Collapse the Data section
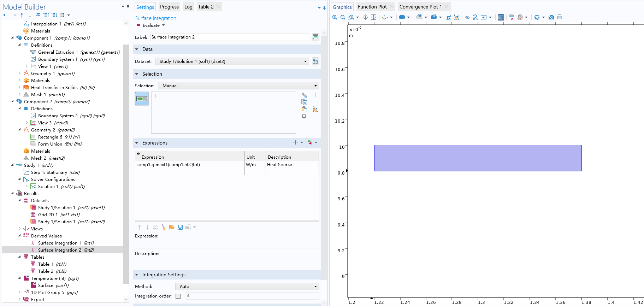Screen dimensions: 644x306 137,49
